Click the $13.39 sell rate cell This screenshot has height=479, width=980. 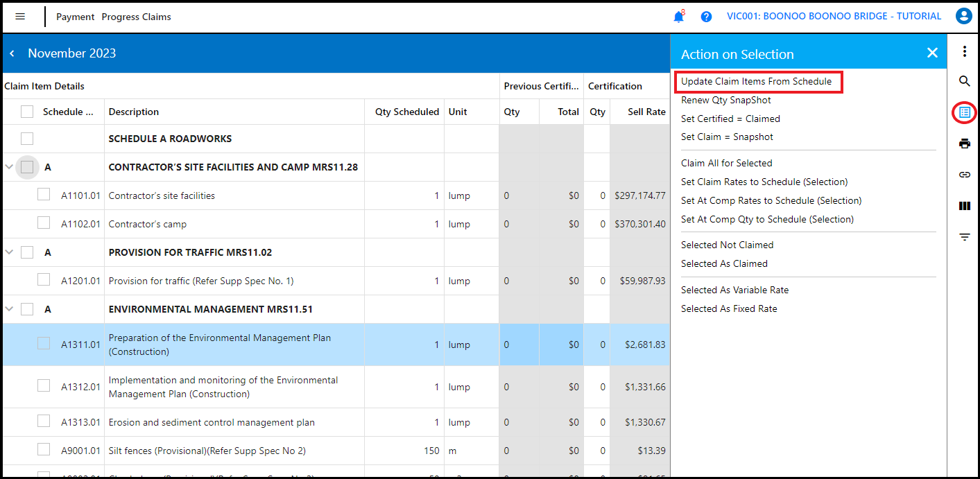[639, 451]
